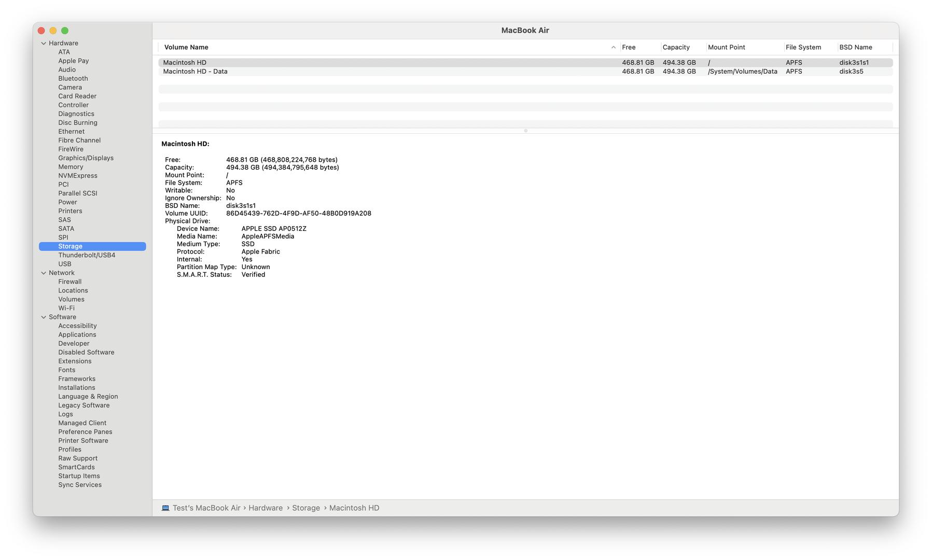Select SATA in the sidebar
The image size is (932, 560).
coord(66,229)
